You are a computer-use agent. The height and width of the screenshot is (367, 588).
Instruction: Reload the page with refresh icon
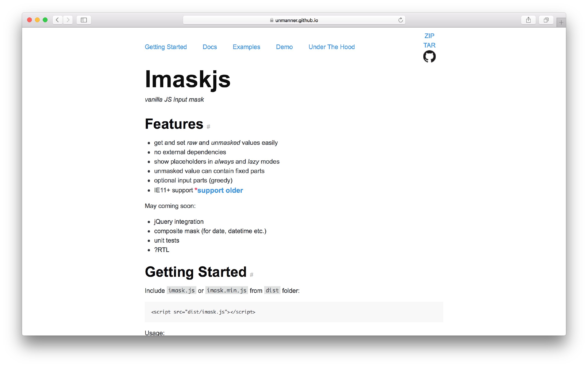click(x=401, y=20)
